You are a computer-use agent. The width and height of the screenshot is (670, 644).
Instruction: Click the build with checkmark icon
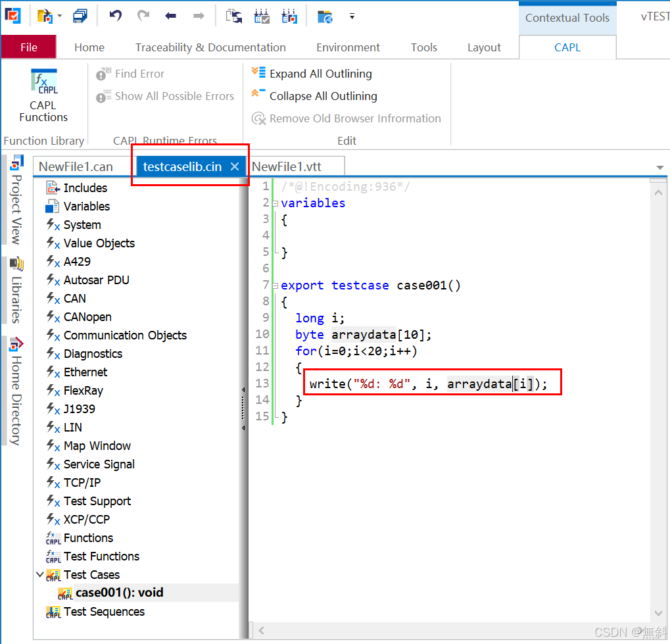click(x=262, y=16)
